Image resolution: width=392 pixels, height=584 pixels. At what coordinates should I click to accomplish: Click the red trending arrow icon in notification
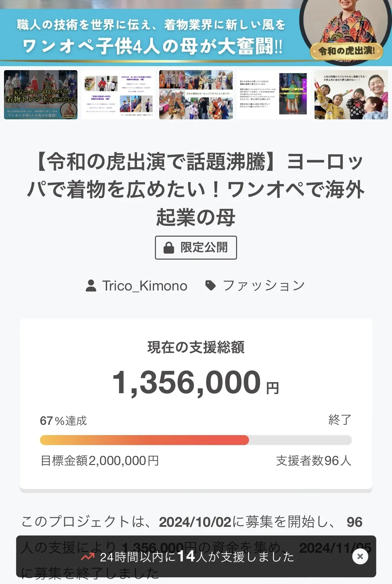point(88,556)
